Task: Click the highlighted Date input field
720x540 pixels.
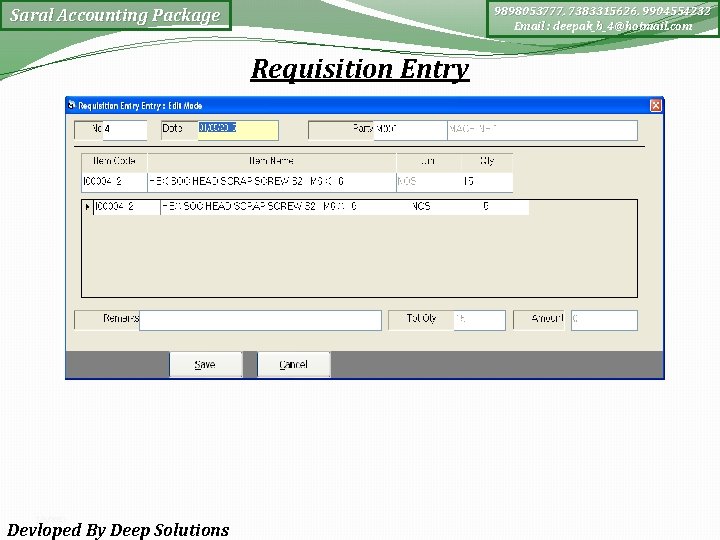Action: [238, 130]
